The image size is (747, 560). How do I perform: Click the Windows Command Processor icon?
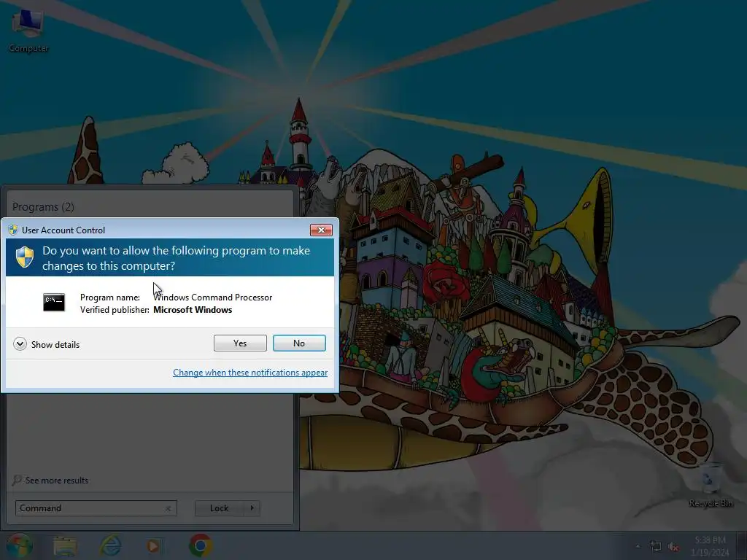pos(54,303)
